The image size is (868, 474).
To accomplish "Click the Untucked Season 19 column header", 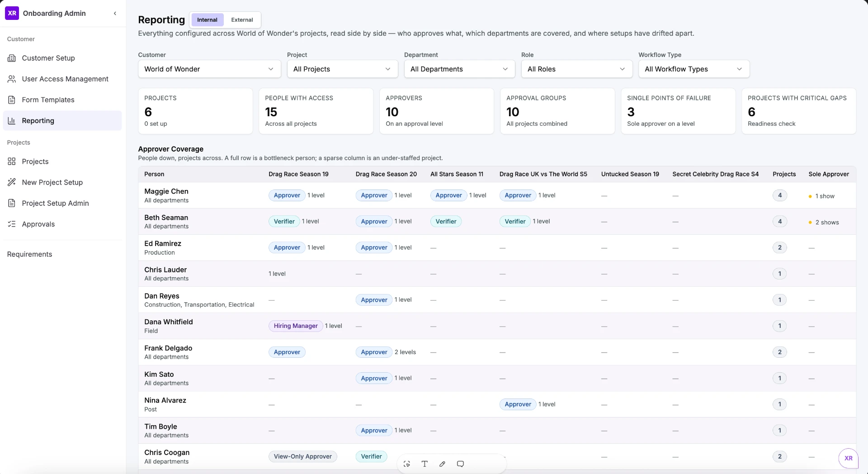I will [x=630, y=174].
